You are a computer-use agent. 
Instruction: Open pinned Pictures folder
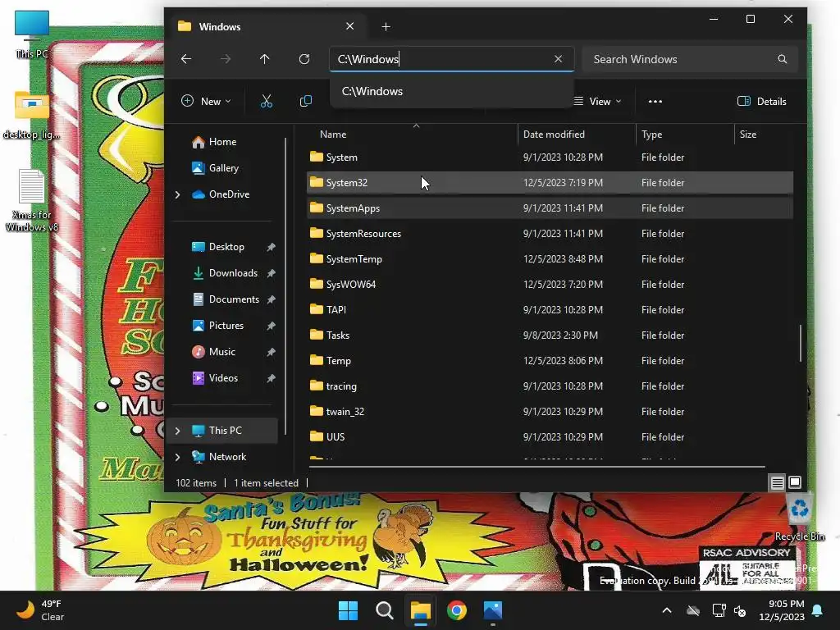[x=226, y=326]
